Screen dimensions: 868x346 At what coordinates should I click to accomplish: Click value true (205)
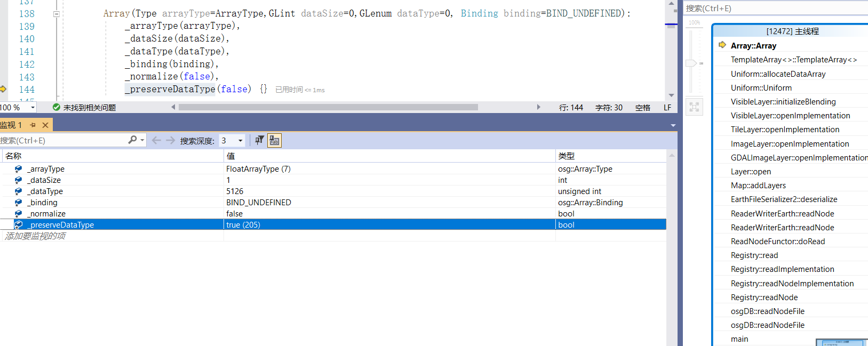(243, 225)
